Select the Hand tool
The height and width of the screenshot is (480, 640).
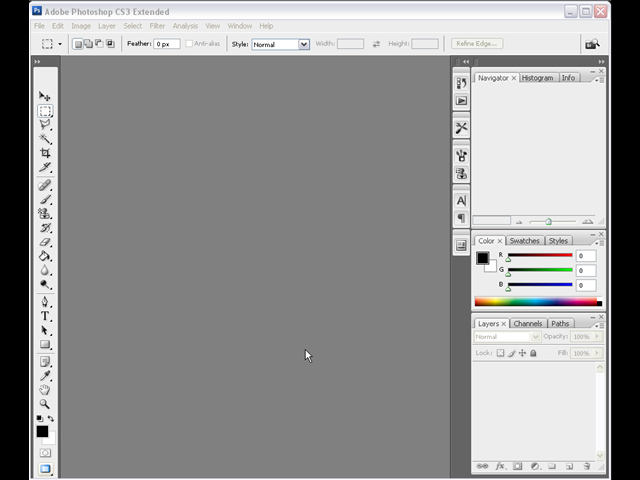click(x=45, y=390)
